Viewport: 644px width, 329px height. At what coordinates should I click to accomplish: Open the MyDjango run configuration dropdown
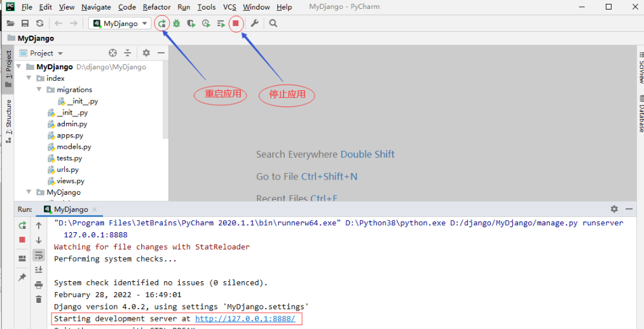(x=120, y=24)
